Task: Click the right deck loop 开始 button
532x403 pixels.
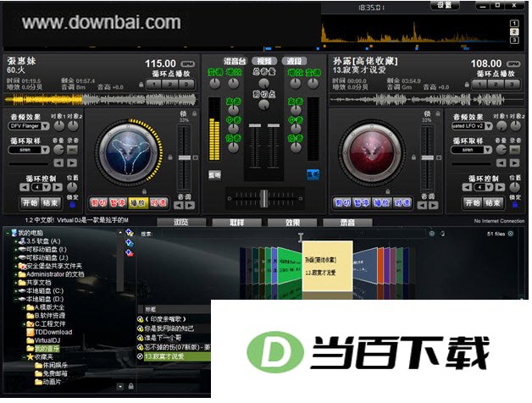Action: [473, 203]
